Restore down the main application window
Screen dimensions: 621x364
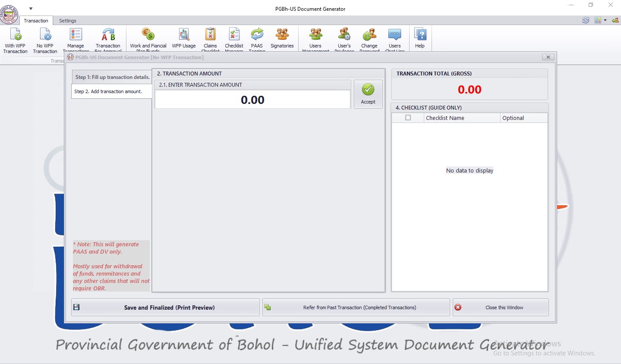(x=591, y=5)
